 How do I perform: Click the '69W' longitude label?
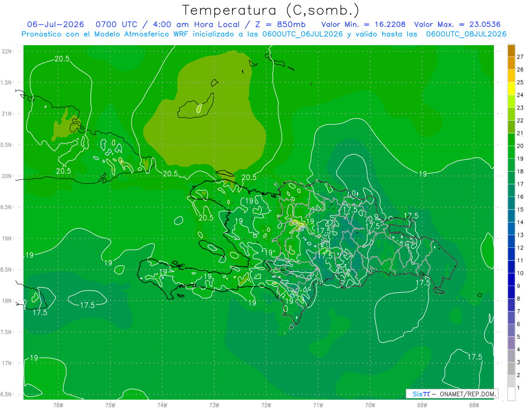pyautogui.click(x=422, y=405)
